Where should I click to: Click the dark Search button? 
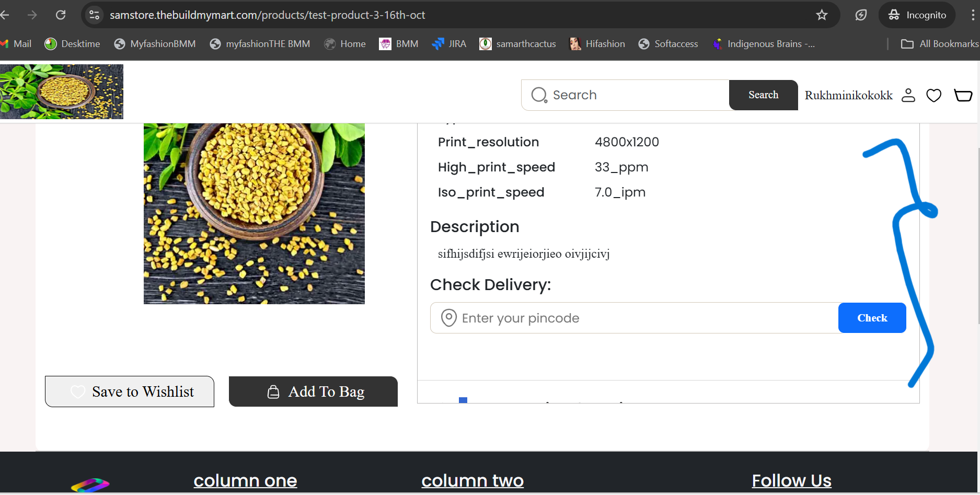[763, 95]
